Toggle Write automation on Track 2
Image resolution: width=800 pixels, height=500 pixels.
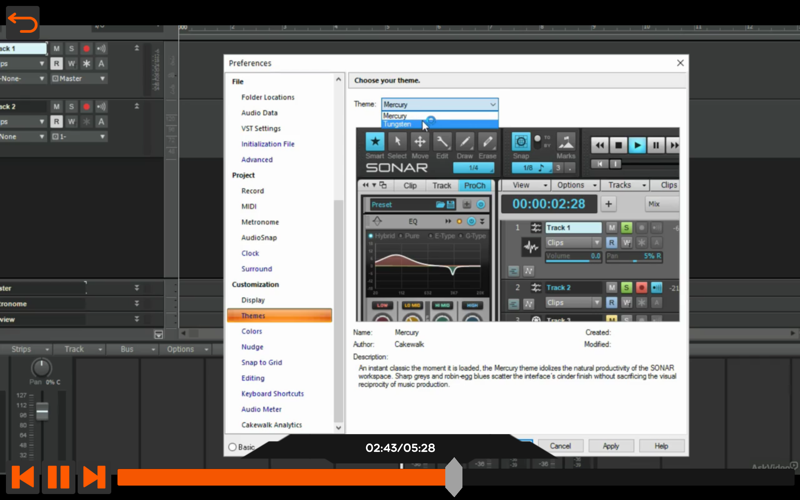pyautogui.click(x=71, y=122)
